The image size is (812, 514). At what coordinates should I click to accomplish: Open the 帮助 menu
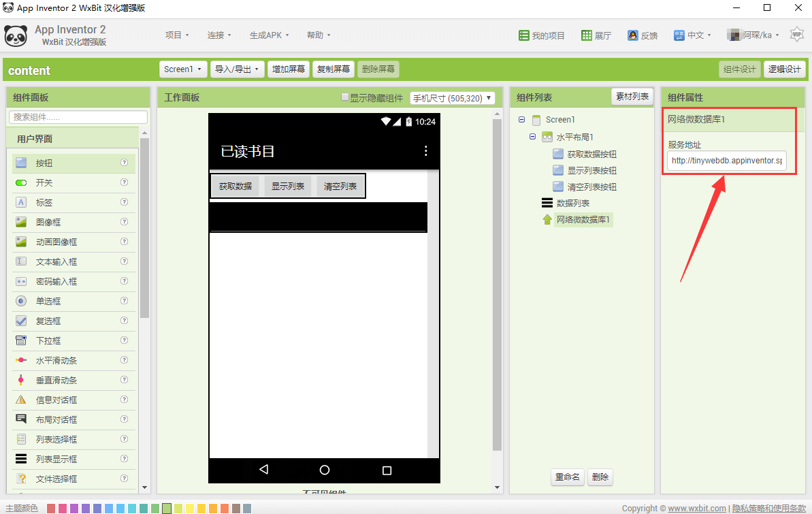[319, 35]
